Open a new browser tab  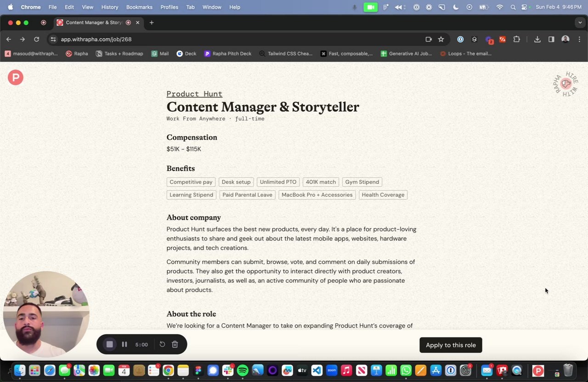point(152,23)
